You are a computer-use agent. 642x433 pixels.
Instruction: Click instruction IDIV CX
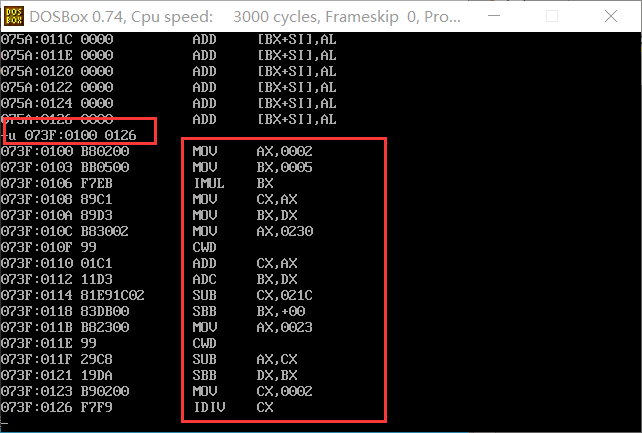[233, 407]
